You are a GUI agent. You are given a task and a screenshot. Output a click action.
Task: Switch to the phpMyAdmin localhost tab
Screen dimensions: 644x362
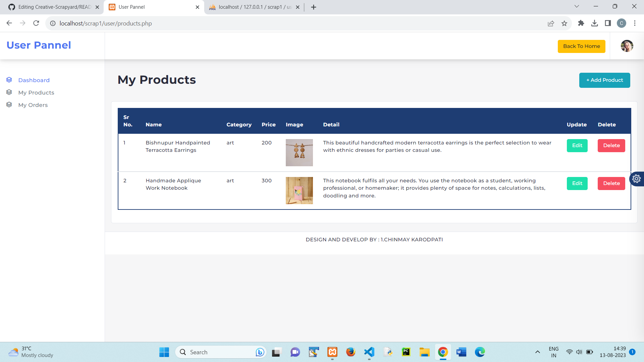coord(252,7)
